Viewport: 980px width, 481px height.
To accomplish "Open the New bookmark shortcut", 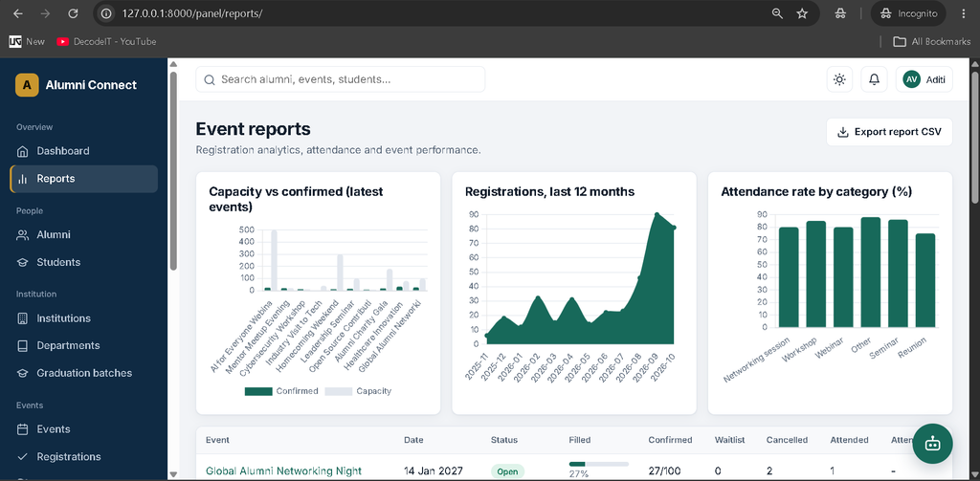I will click(x=27, y=41).
